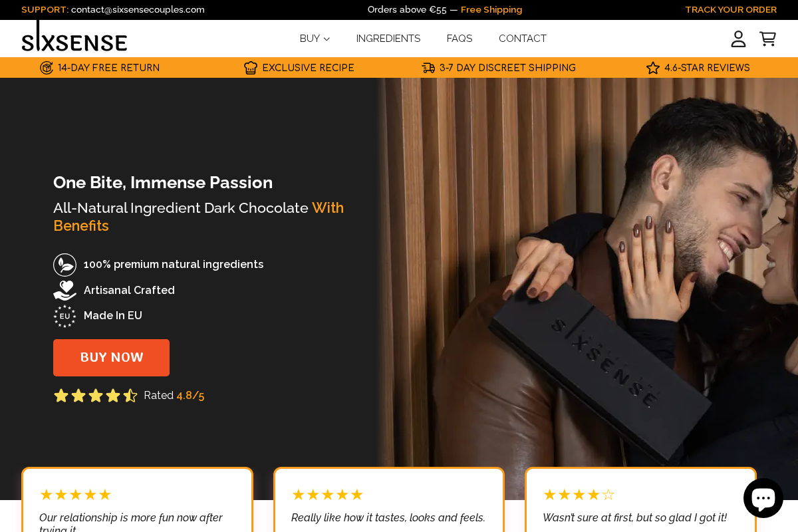The image size is (798, 532).
Task: Click the Free Shipping link
Action: point(491,9)
